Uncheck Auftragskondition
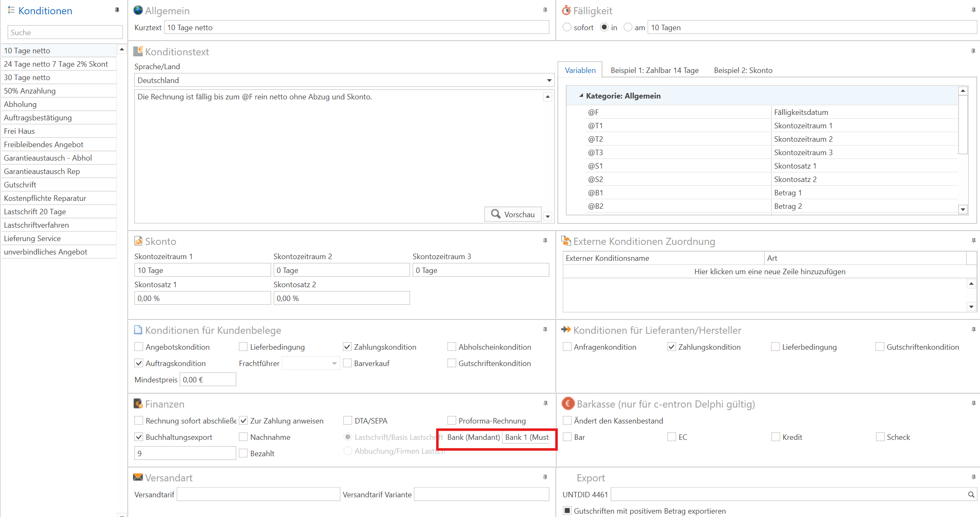 tap(139, 363)
